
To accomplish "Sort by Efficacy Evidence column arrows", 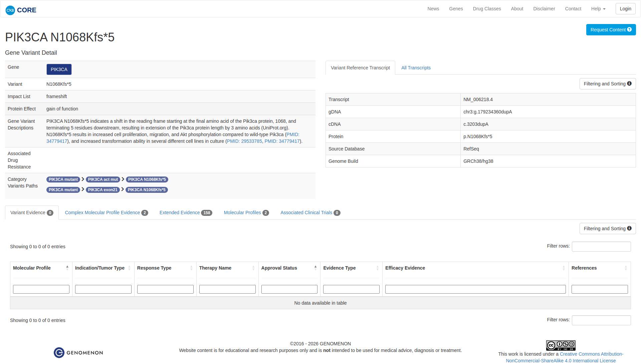I will coord(564,268).
